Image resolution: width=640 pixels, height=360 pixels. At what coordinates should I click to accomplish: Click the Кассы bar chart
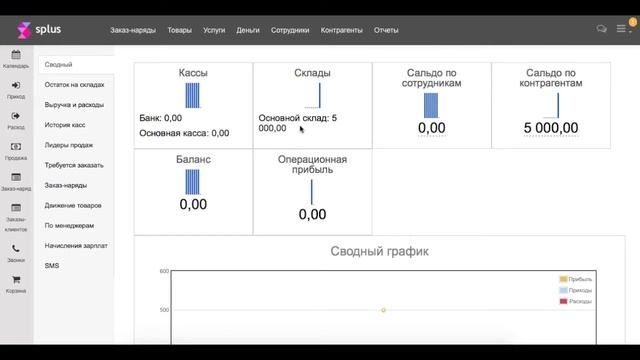pos(193,96)
